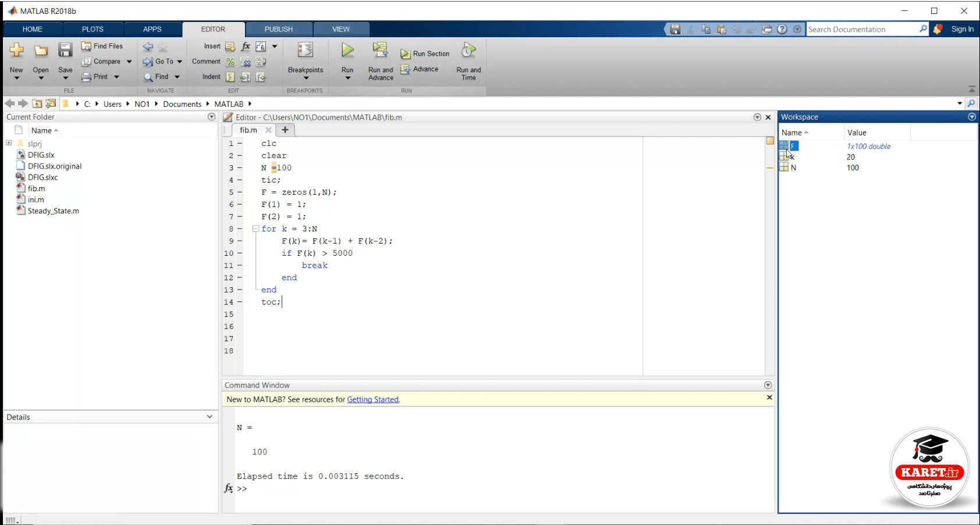Toggle breakpoint on line 9

(x=240, y=241)
